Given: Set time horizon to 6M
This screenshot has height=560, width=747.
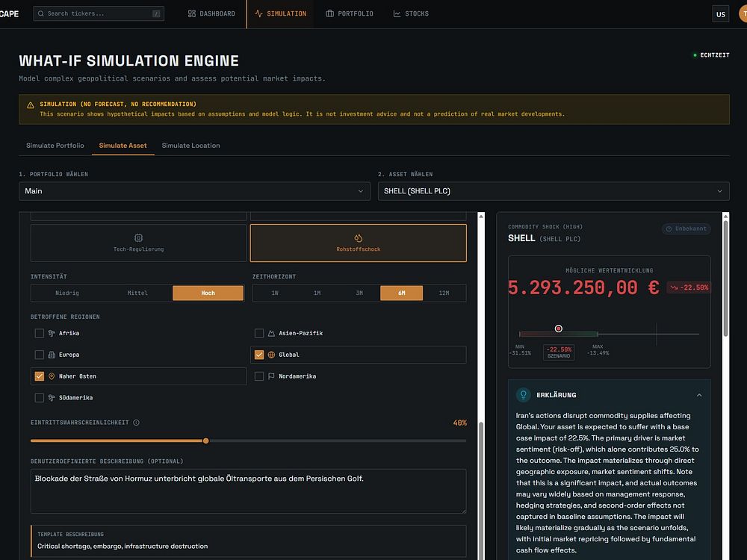Looking at the screenshot, I should pyautogui.click(x=402, y=293).
